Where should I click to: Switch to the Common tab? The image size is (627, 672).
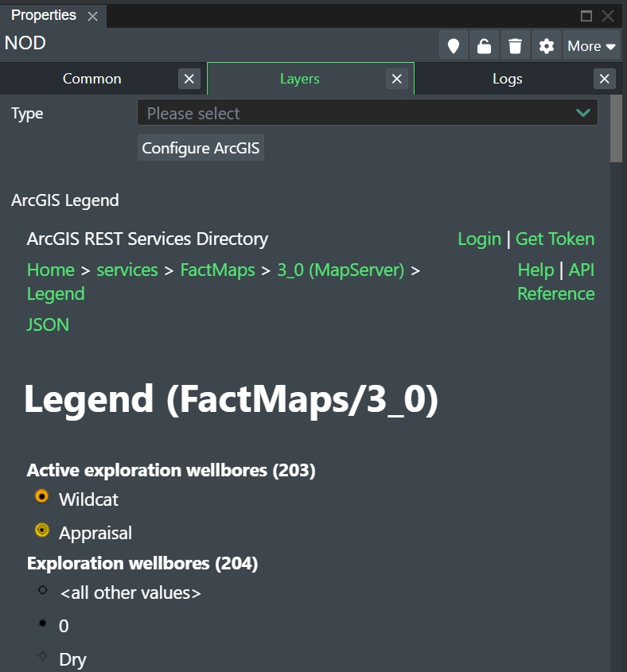(92, 79)
